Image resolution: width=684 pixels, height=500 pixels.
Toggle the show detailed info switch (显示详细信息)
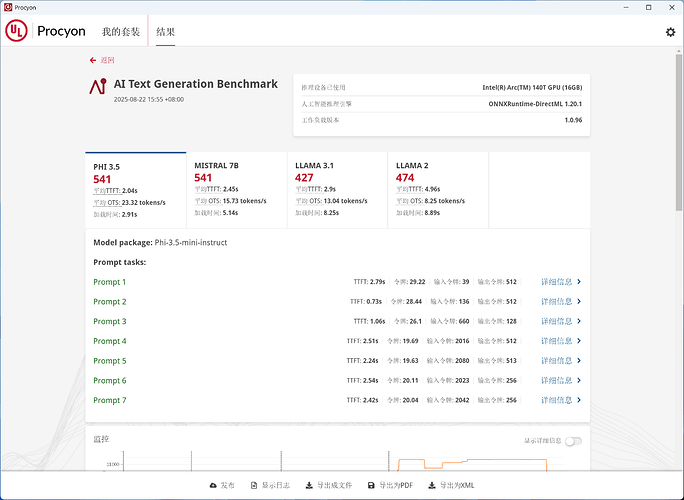(x=574, y=440)
